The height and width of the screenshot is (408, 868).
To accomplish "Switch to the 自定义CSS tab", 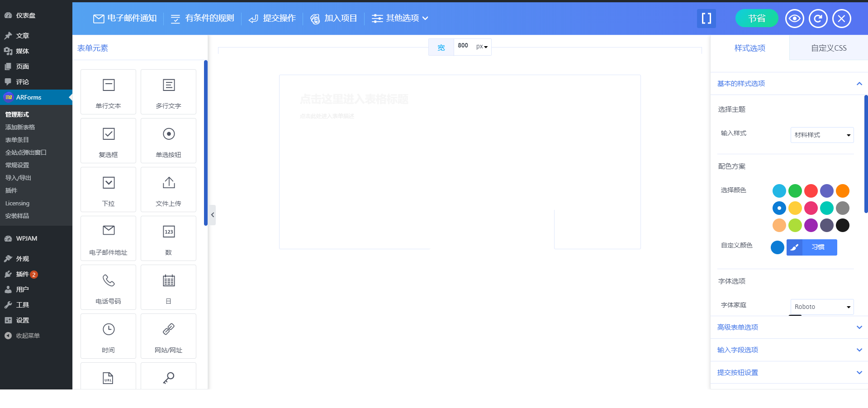I will click(828, 48).
